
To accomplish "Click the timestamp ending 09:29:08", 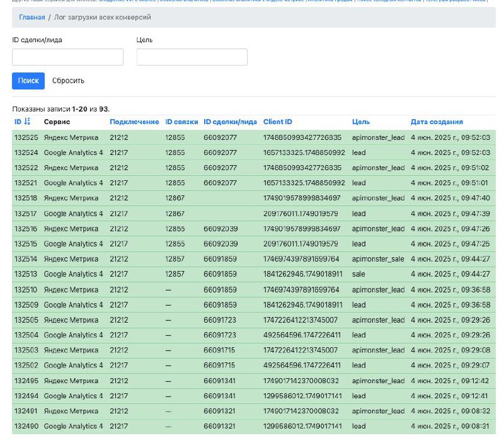I will click(450, 350).
